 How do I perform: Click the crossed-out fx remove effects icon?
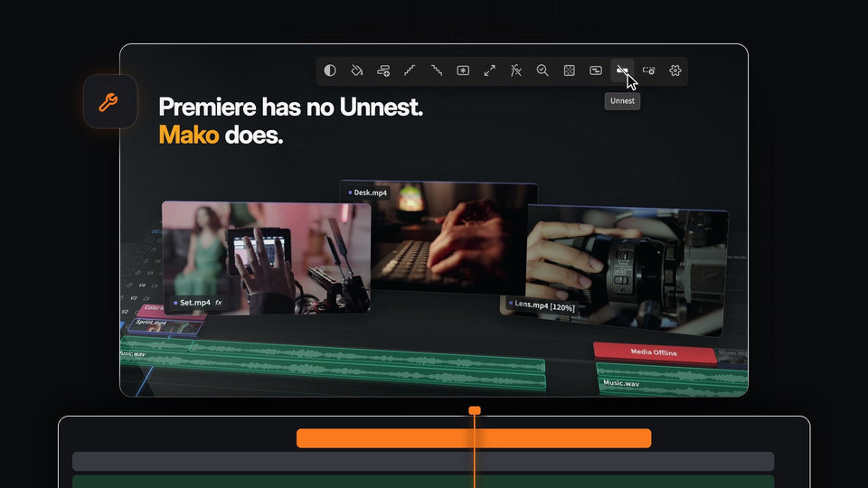(x=516, y=70)
